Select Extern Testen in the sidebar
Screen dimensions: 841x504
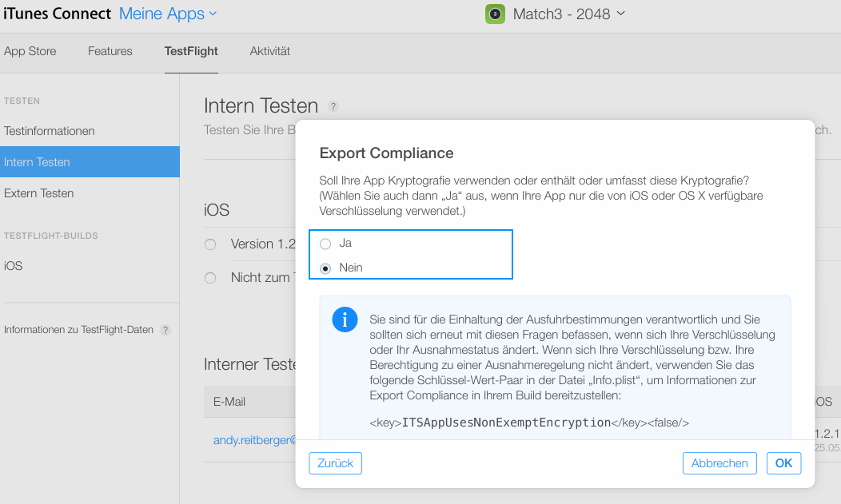pyautogui.click(x=39, y=193)
